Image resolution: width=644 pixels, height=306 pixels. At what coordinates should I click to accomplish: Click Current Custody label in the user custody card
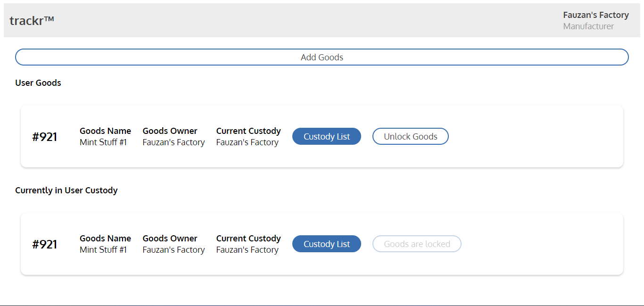tap(248, 239)
